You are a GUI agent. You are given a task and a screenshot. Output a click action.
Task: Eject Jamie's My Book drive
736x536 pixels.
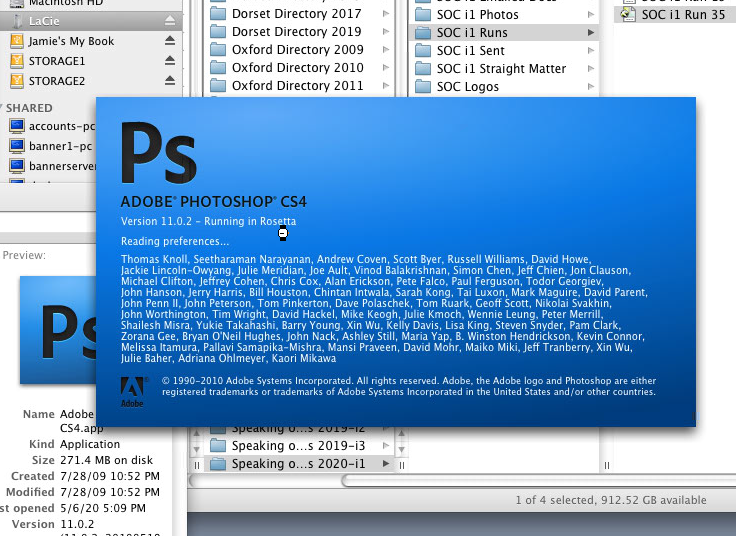(x=170, y=41)
